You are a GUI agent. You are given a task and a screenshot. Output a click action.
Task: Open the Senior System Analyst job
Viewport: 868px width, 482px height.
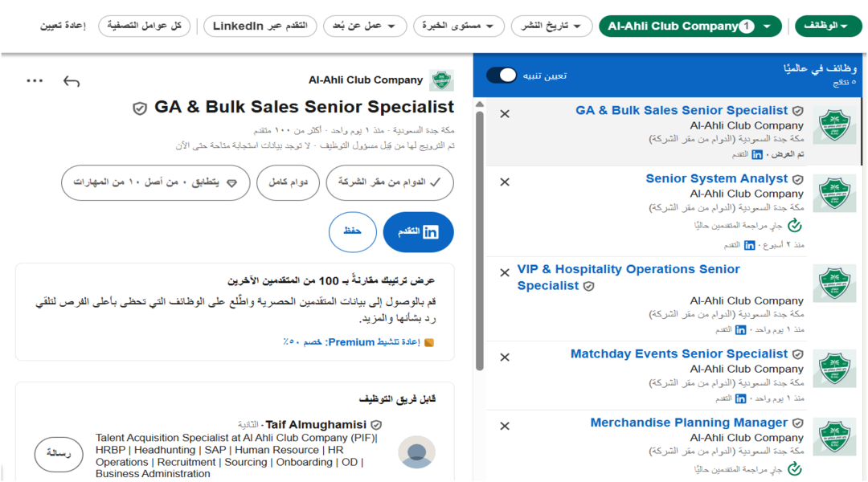click(x=717, y=178)
